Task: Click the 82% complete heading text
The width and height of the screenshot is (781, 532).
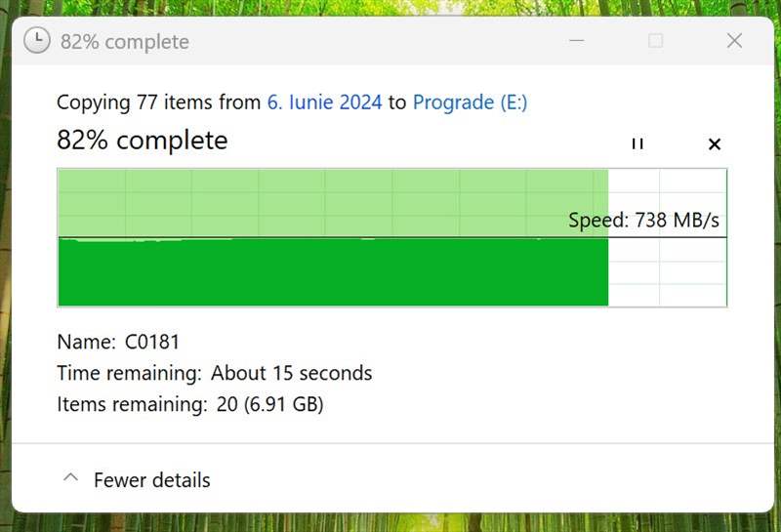Action: [142, 140]
